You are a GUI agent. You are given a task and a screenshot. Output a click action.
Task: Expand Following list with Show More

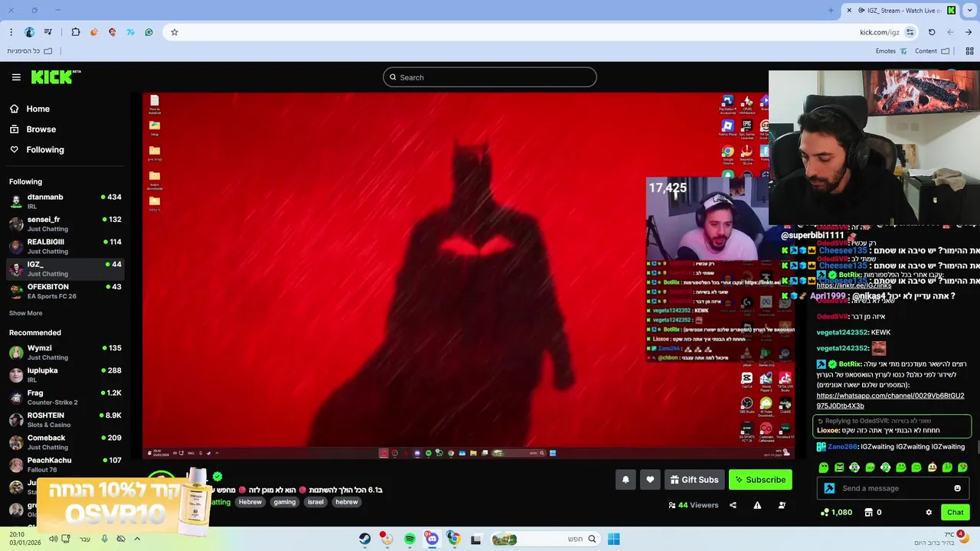25,313
